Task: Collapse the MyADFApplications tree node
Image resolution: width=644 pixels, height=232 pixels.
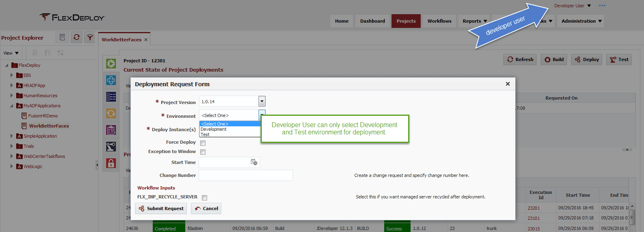Action: point(12,106)
